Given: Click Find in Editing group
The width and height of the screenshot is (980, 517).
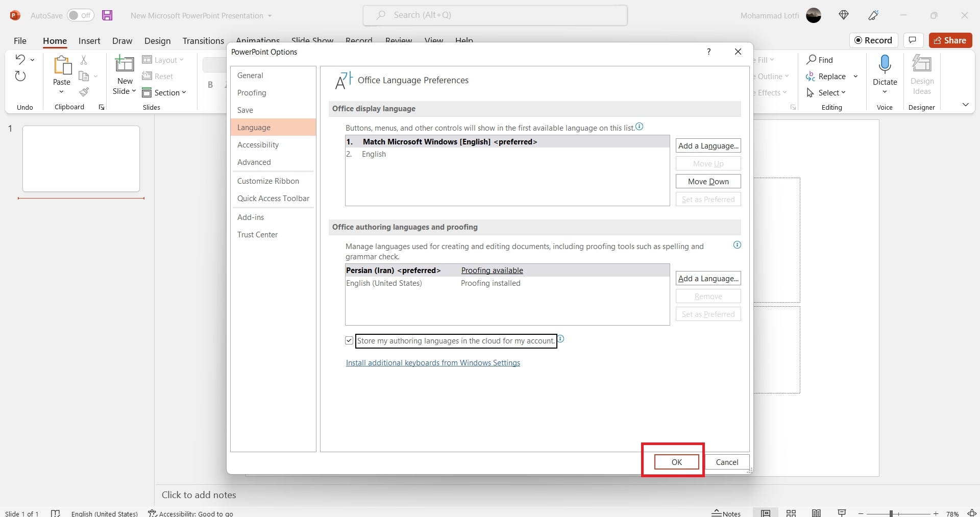Looking at the screenshot, I should [819, 60].
